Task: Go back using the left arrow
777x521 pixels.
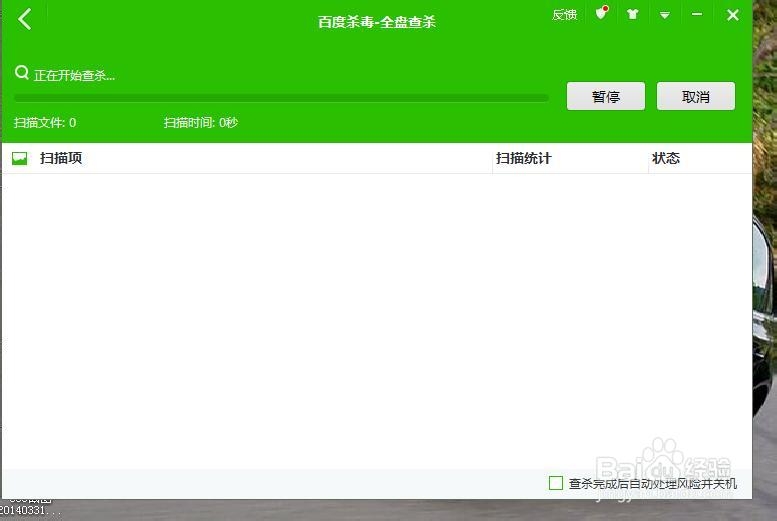Action: (24, 19)
